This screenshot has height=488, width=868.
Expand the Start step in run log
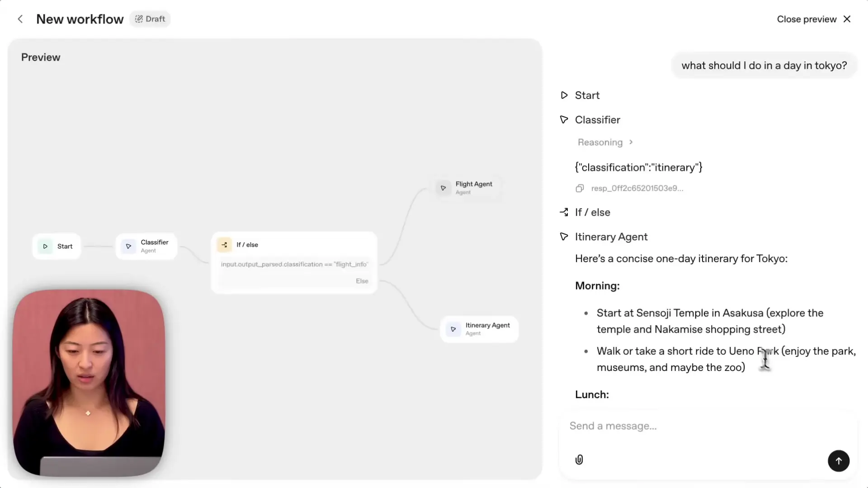[x=587, y=95]
